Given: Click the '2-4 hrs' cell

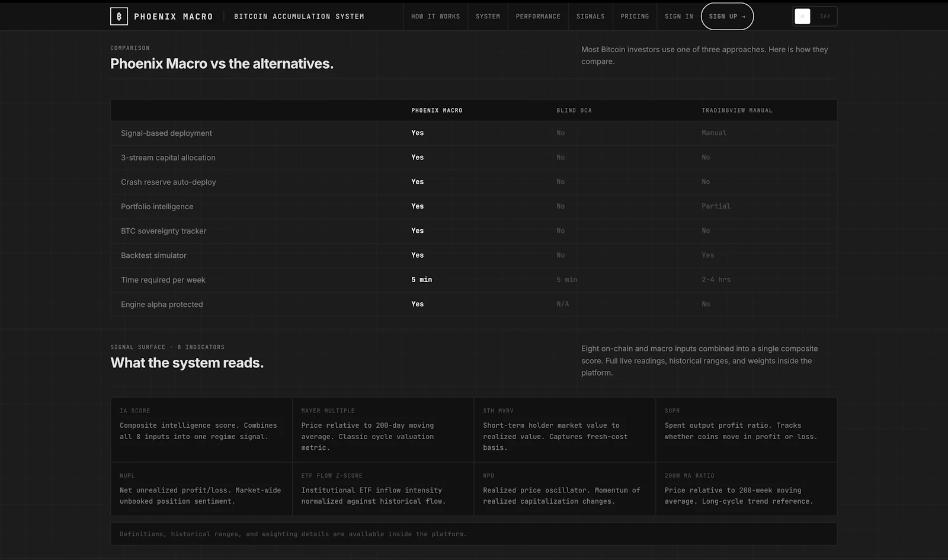Looking at the screenshot, I should [716, 280].
